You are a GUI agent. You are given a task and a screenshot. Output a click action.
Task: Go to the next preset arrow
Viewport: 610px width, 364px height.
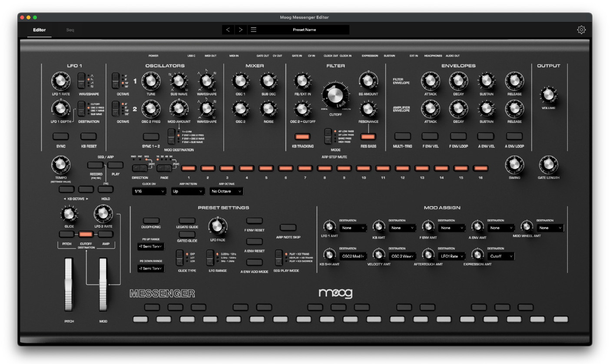[x=241, y=30]
